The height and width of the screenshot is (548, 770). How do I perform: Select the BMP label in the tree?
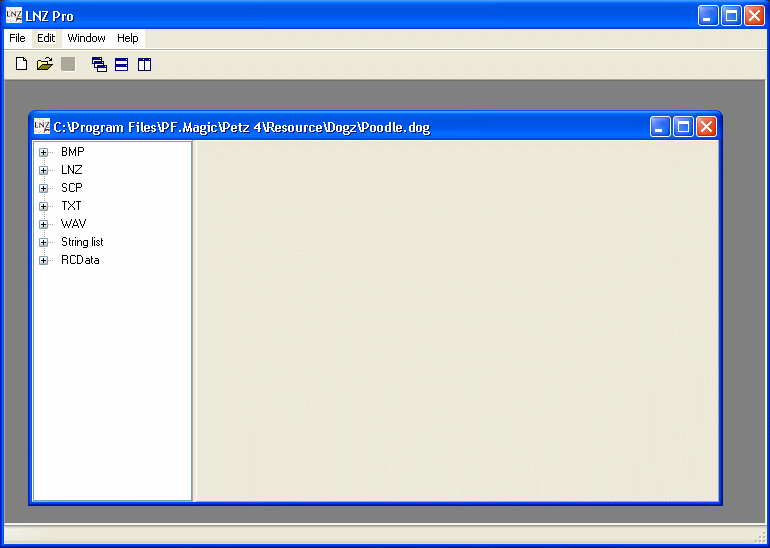73,152
